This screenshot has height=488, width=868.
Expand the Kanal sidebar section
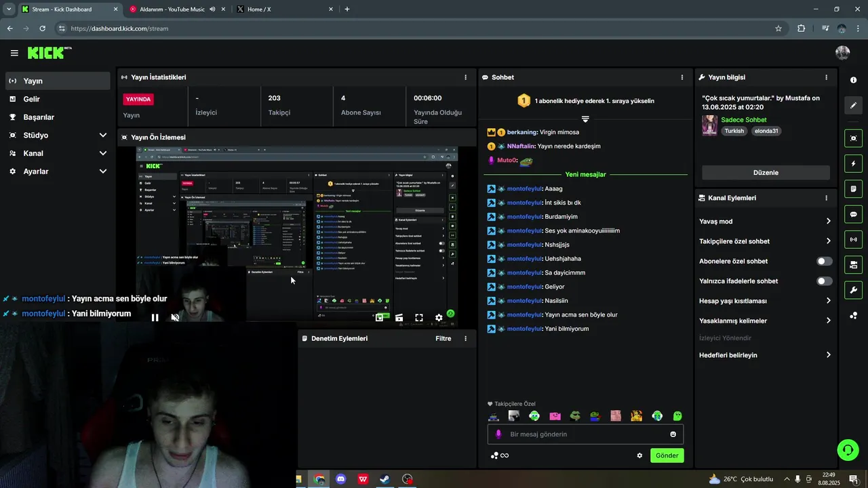(58, 153)
